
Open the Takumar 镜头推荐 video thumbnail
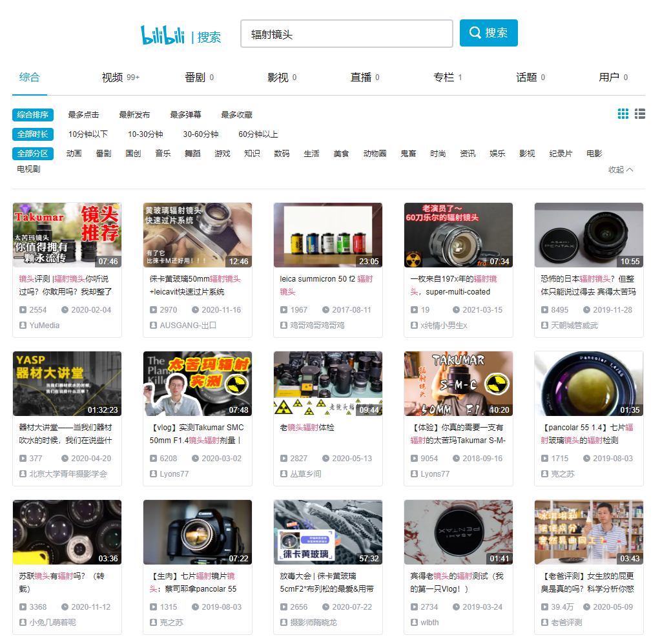(67, 235)
